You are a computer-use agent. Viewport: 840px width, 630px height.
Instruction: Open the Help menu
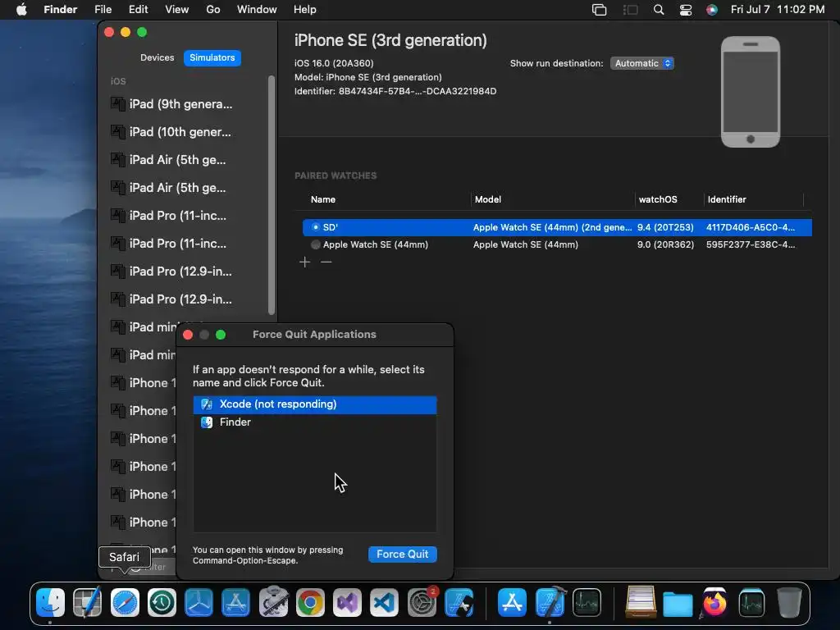click(x=305, y=10)
